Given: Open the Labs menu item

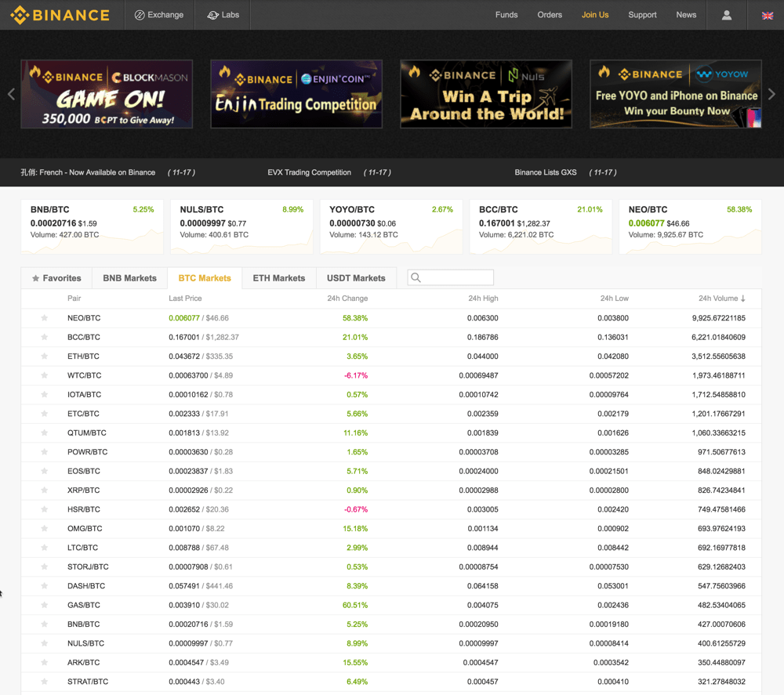Looking at the screenshot, I should [223, 15].
